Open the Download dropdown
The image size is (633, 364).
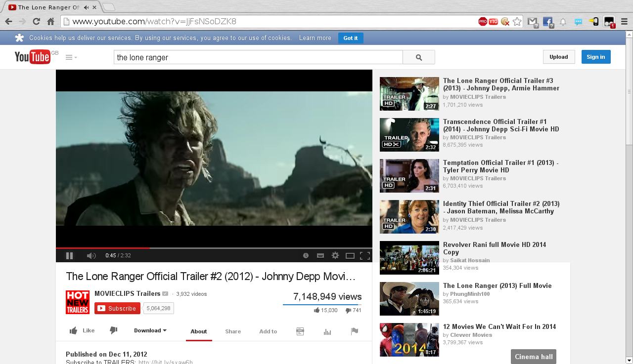click(x=150, y=330)
